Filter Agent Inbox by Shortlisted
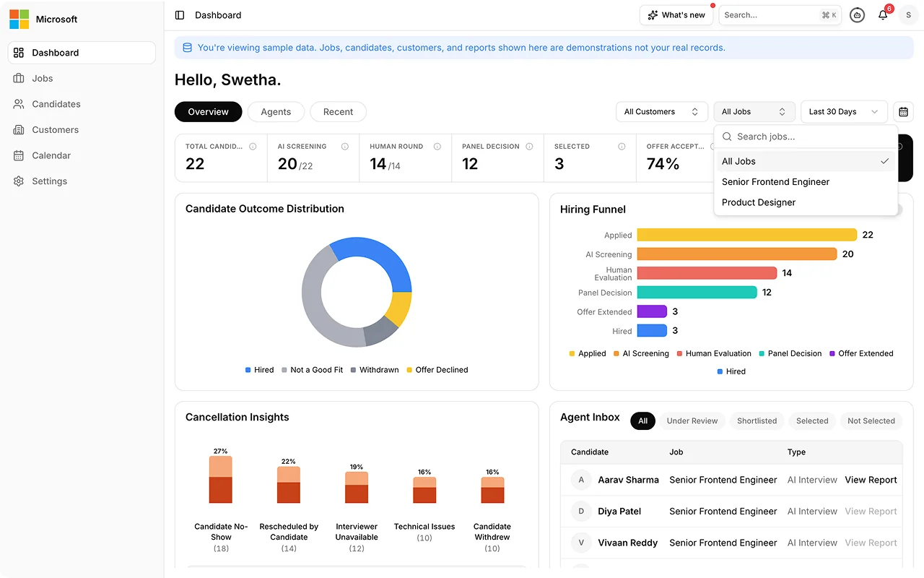Screen dimensions: 924x578 pos(757,421)
